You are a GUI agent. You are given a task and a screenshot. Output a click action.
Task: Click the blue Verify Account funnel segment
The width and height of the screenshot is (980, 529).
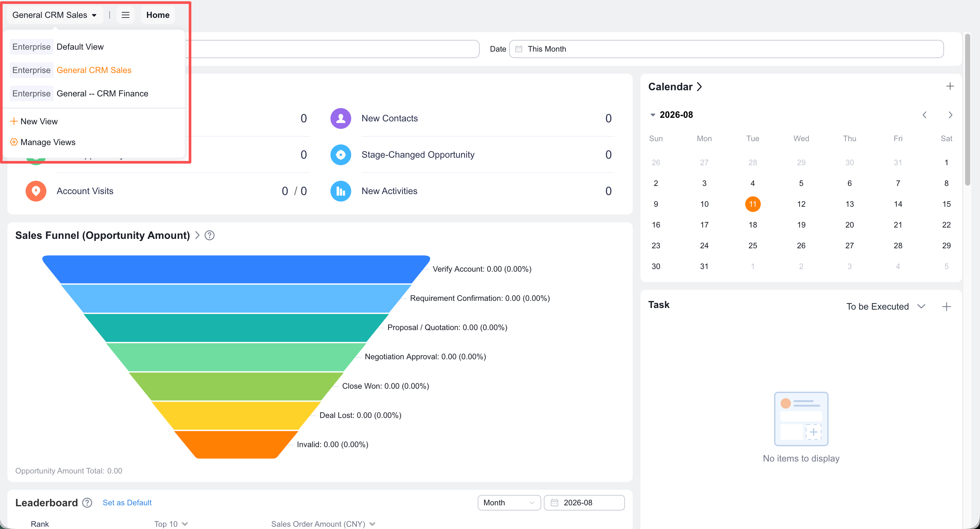click(236, 269)
